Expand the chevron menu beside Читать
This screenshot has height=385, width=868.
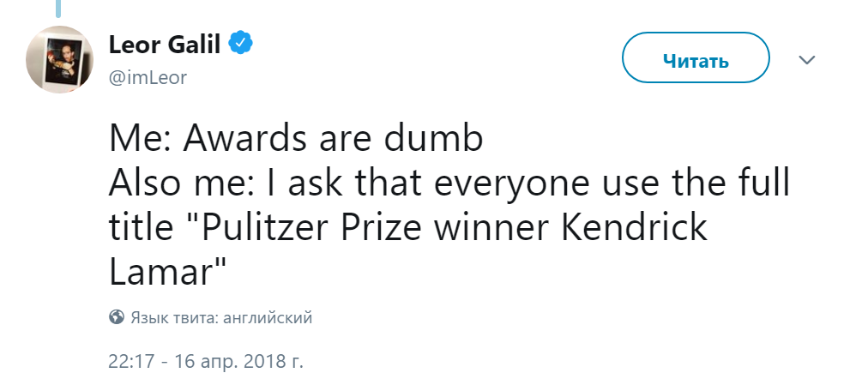(x=807, y=59)
